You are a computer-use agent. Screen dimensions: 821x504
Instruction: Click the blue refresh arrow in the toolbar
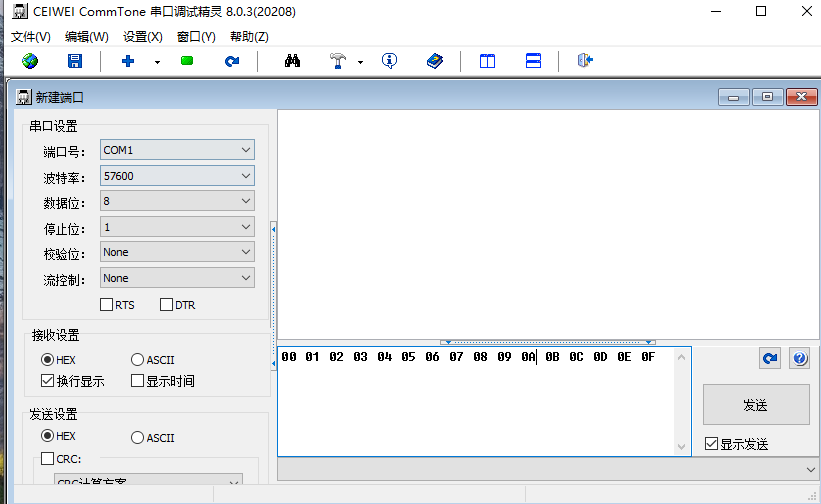coord(232,61)
